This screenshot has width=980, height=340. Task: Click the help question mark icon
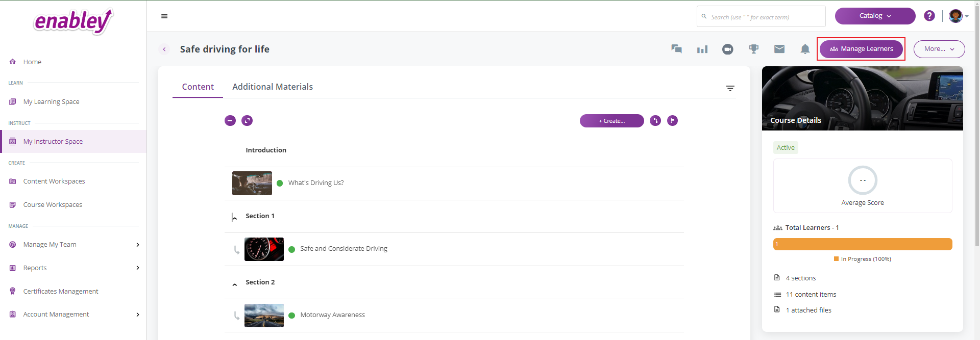929,16
